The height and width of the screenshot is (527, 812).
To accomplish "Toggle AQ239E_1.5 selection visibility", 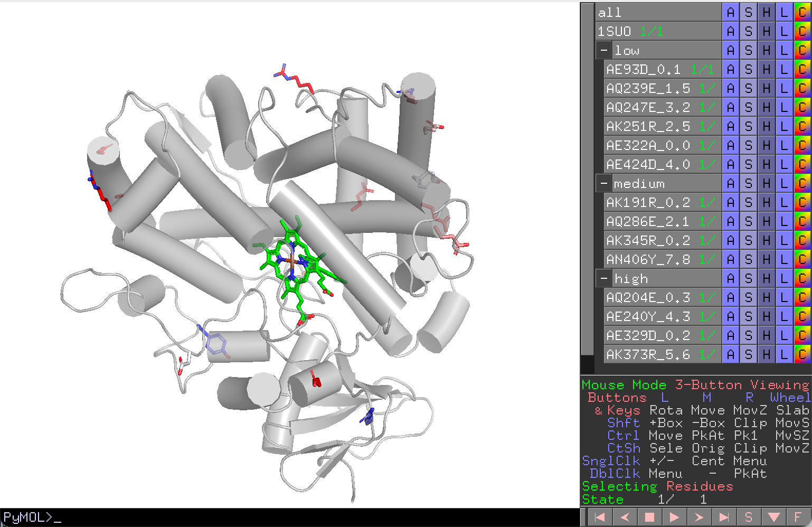I will point(663,88).
